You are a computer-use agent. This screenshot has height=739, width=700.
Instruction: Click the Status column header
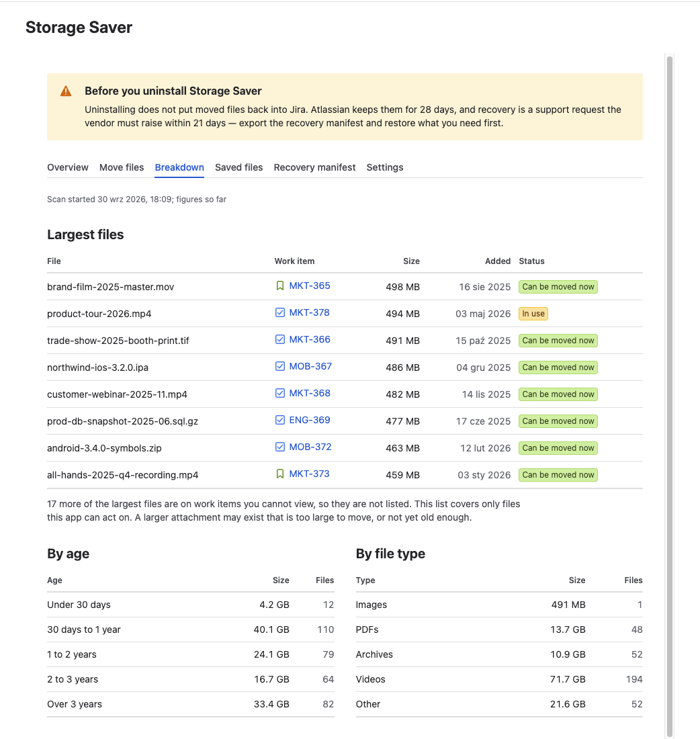pyautogui.click(x=531, y=261)
